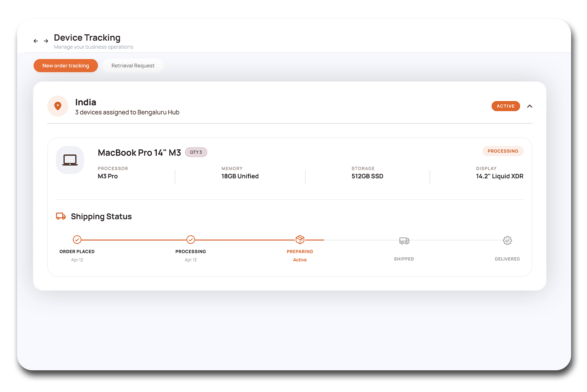The width and height of the screenshot is (587, 392).
Task: Click the Shipped truck step icon
Action: pyautogui.click(x=404, y=241)
